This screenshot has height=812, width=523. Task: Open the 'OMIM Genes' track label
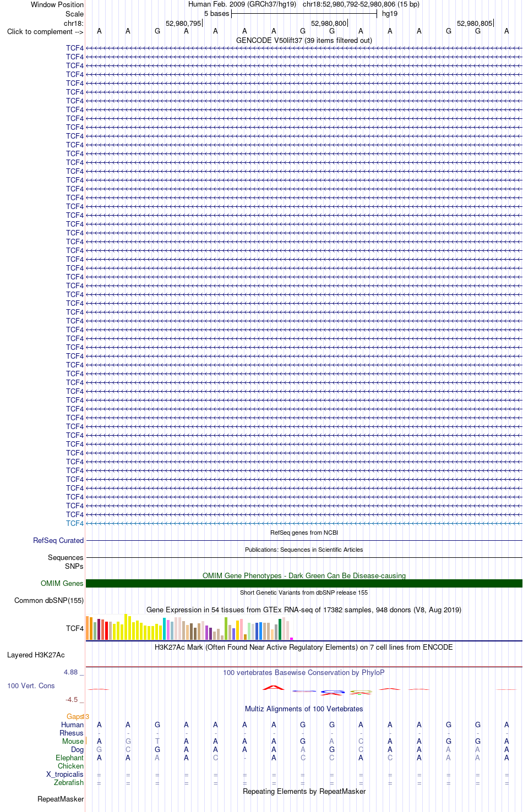[62, 583]
